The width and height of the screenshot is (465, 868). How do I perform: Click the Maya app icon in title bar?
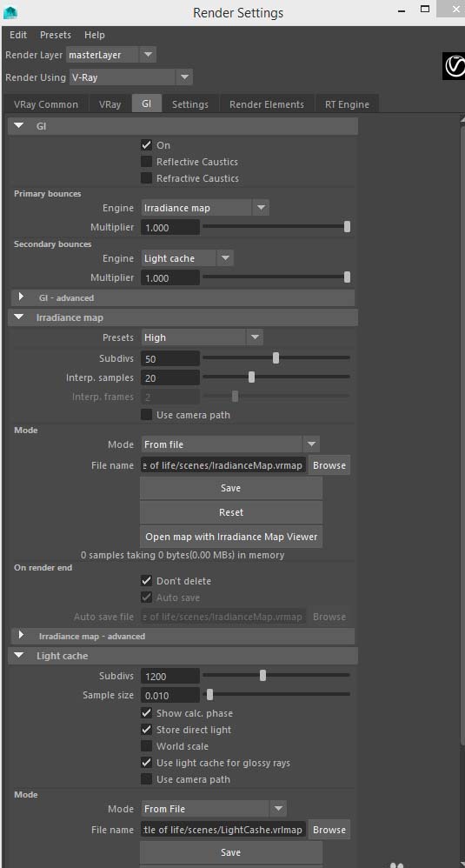pyautogui.click(x=10, y=10)
